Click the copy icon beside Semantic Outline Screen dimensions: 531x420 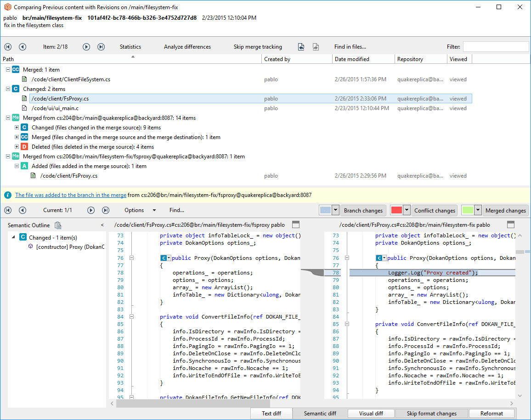[58, 225]
